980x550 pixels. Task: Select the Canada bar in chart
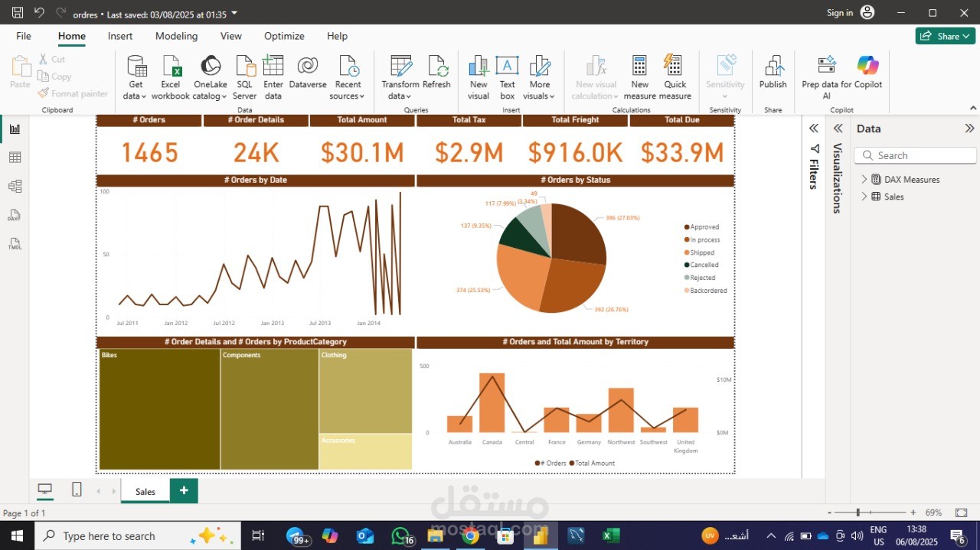[x=492, y=403]
